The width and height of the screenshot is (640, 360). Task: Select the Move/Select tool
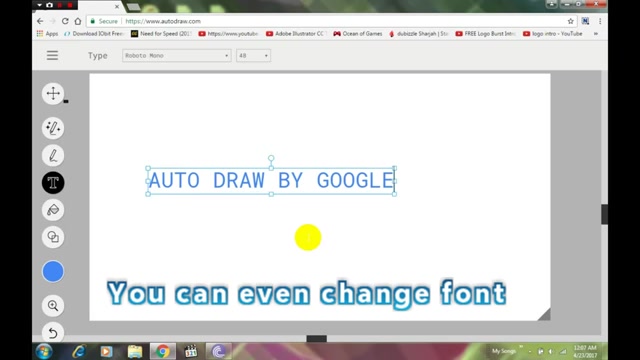pos(53,93)
